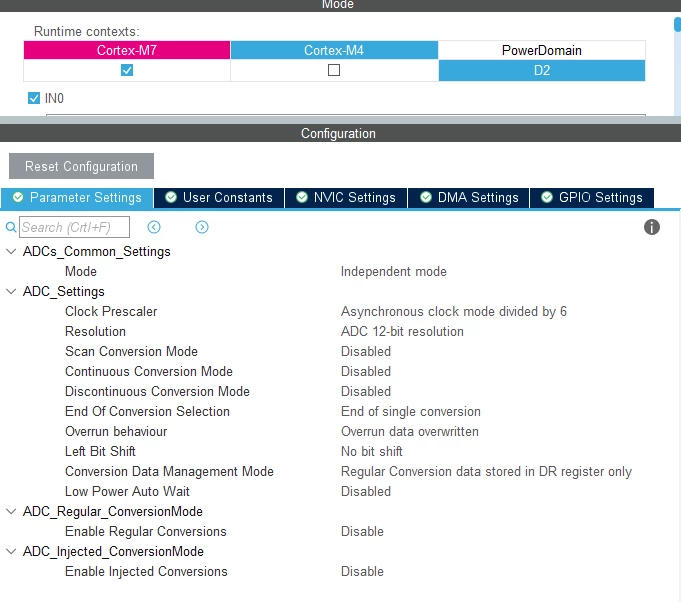Click green check icon on GPIO Settings tab
This screenshot has height=602, width=681.
tap(547, 197)
